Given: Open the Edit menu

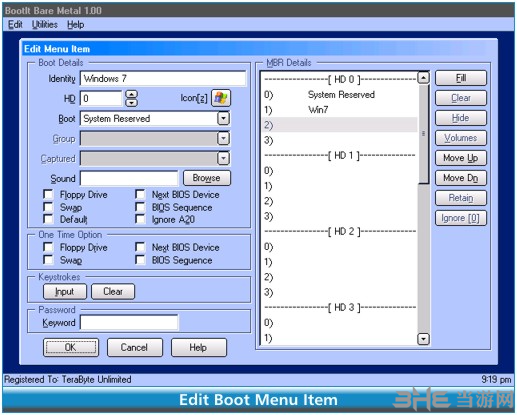Looking at the screenshot, I should point(15,25).
